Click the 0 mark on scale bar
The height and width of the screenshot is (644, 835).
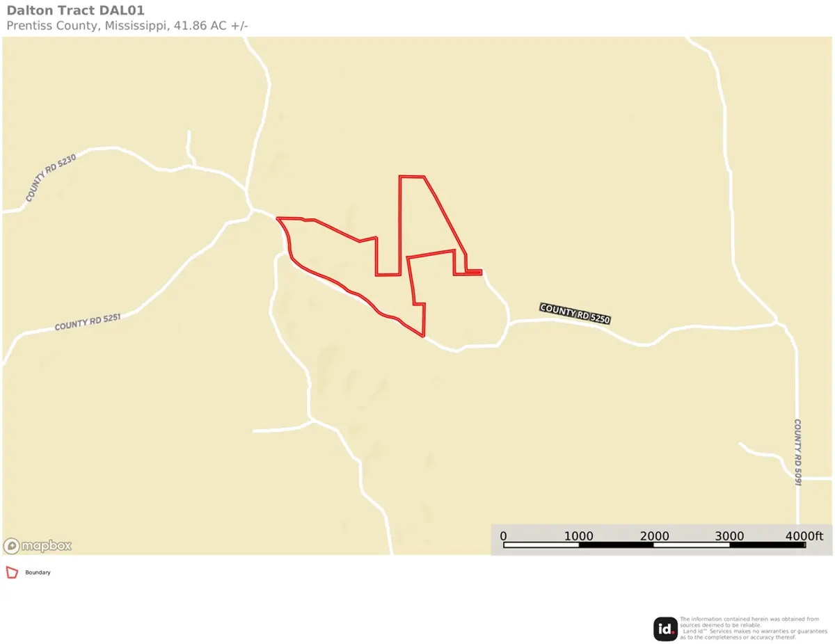coord(503,536)
